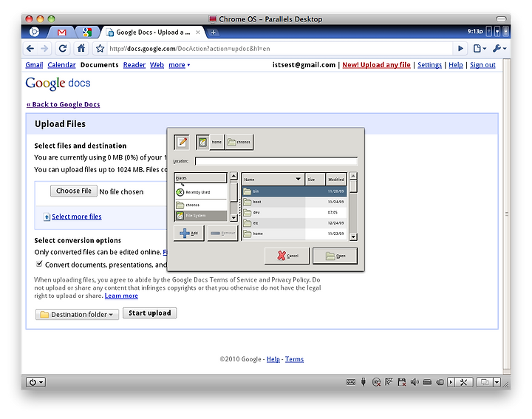Click Parallels CD/DVD drive icon
The height and width of the screenshot is (419, 532).
click(376, 382)
